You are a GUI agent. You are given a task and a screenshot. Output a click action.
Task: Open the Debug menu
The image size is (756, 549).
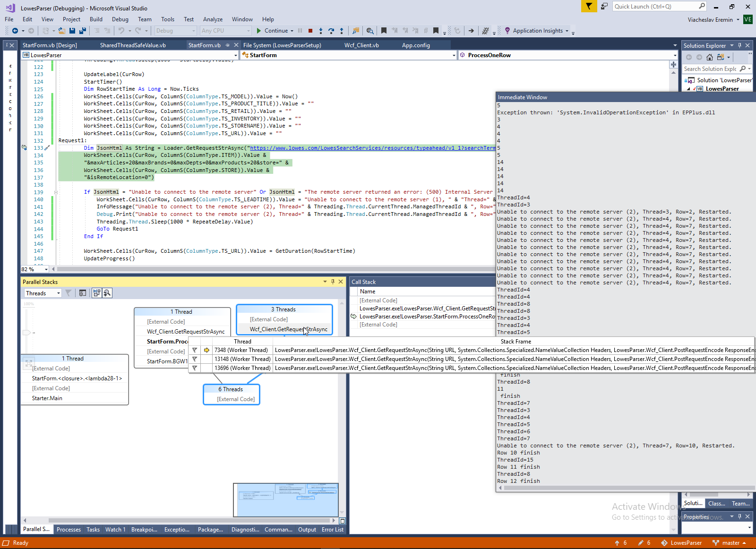120,19
